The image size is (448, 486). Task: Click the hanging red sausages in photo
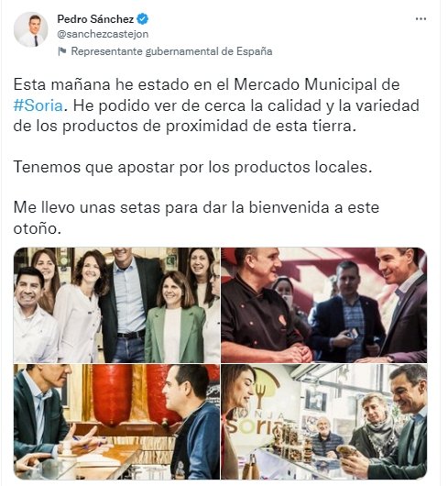(135, 393)
